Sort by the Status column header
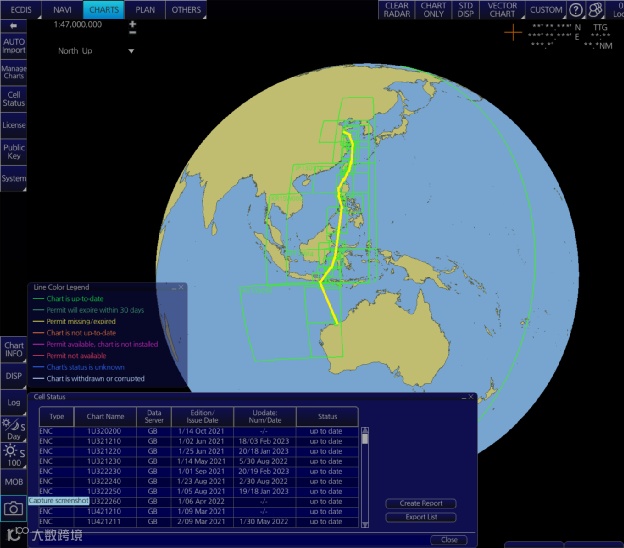This screenshot has height=548, width=624. click(x=327, y=416)
